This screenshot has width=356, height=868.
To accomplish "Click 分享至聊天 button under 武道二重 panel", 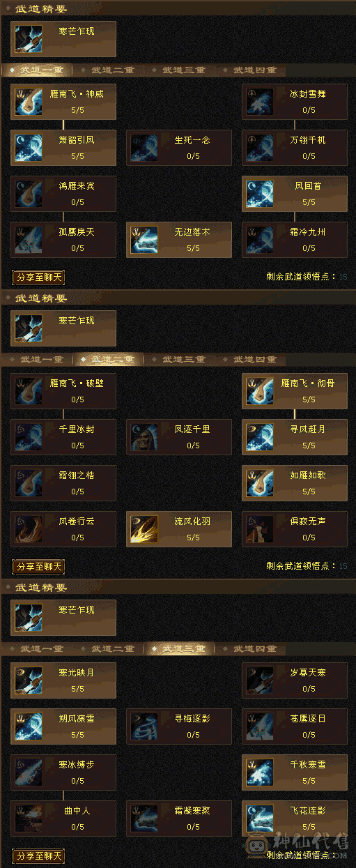I will click(38, 567).
